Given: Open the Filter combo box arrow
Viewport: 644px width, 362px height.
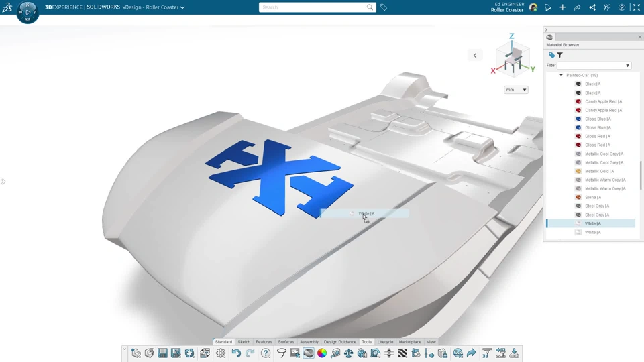Looking at the screenshot, I should [627, 66].
